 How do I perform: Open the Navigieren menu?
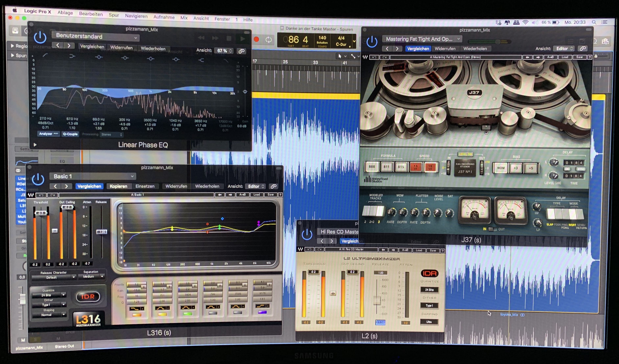pos(136,16)
